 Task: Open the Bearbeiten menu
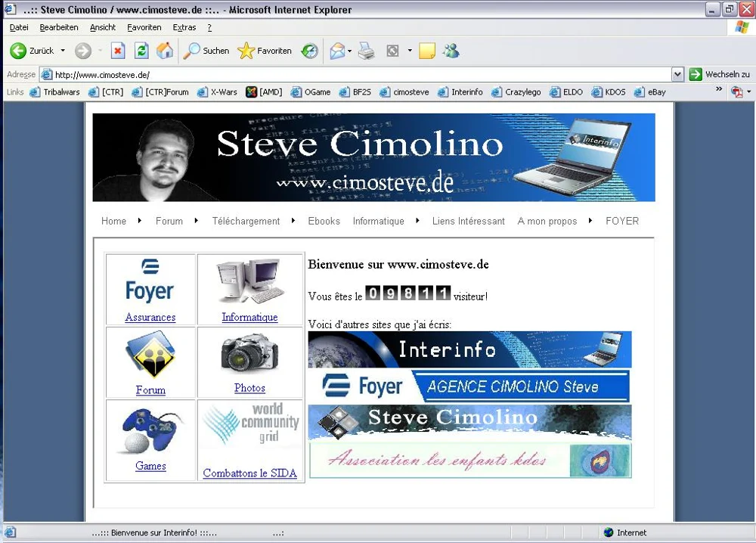point(59,27)
